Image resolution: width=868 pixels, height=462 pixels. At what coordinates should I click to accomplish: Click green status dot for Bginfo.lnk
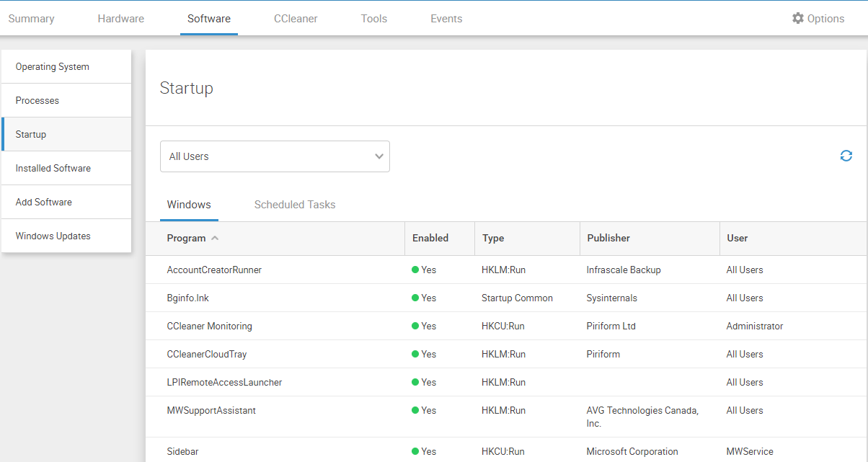pyautogui.click(x=415, y=298)
